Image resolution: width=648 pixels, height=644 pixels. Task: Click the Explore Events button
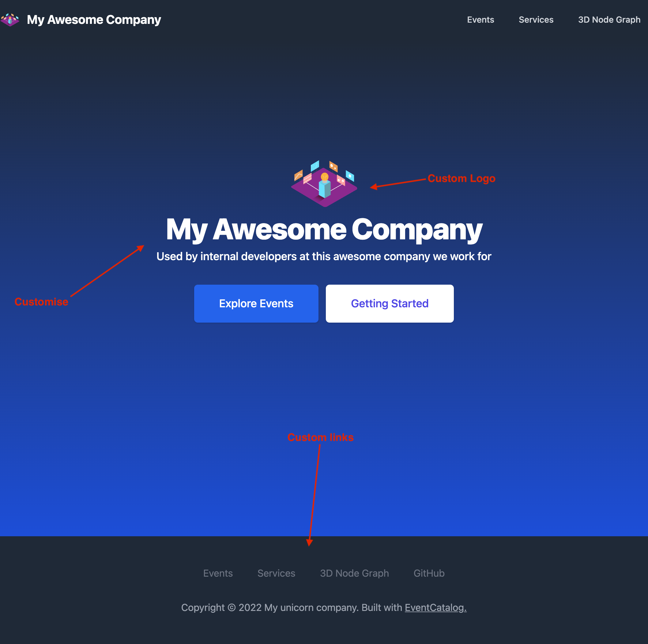pyautogui.click(x=256, y=303)
